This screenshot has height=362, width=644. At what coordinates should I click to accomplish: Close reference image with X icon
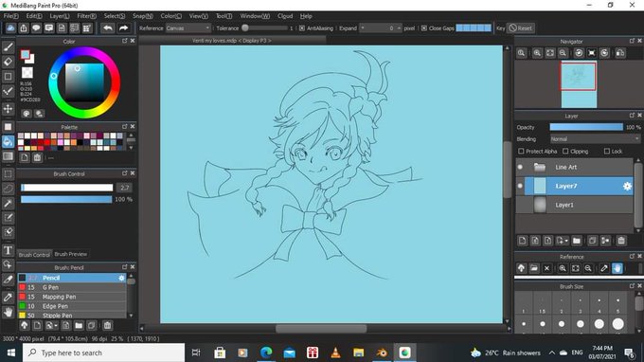click(546, 268)
